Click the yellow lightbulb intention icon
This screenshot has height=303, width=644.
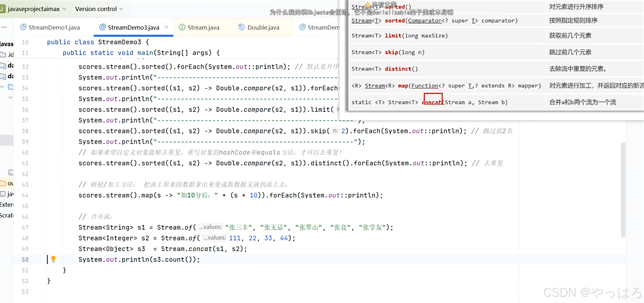(x=53, y=259)
